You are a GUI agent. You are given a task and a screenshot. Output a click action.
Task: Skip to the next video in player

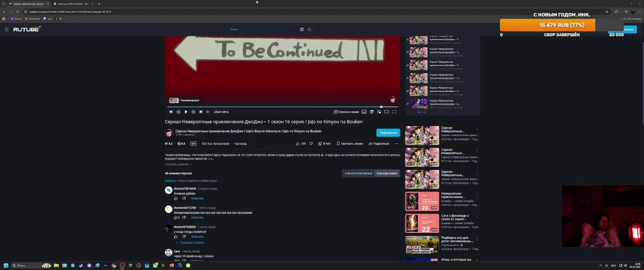(x=201, y=112)
